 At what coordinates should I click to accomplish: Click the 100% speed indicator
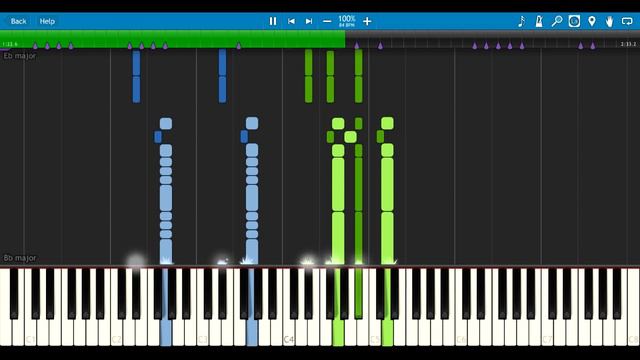click(x=347, y=19)
